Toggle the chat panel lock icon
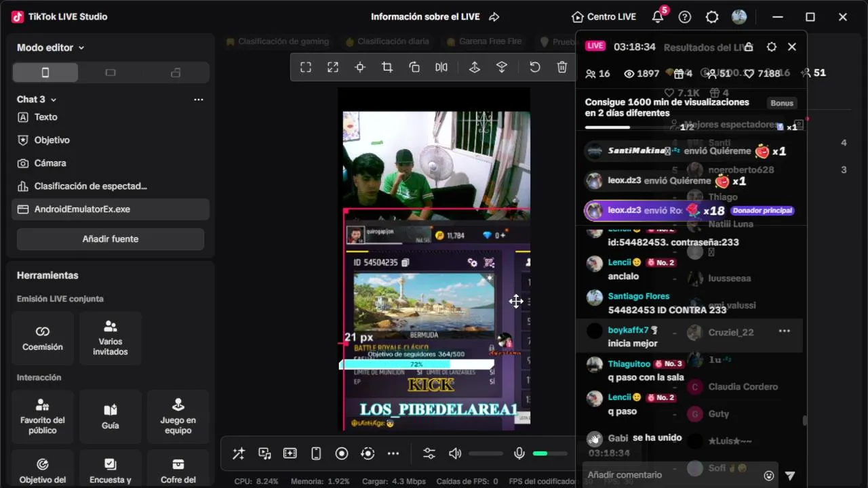Image resolution: width=868 pixels, height=488 pixels. click(x=749, y=47)
